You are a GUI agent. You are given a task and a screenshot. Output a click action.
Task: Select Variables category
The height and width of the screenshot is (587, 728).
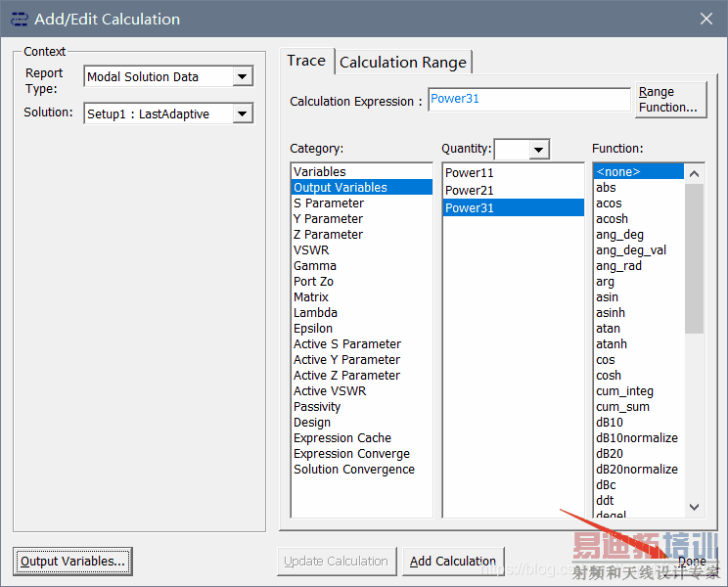click(362, 171)
